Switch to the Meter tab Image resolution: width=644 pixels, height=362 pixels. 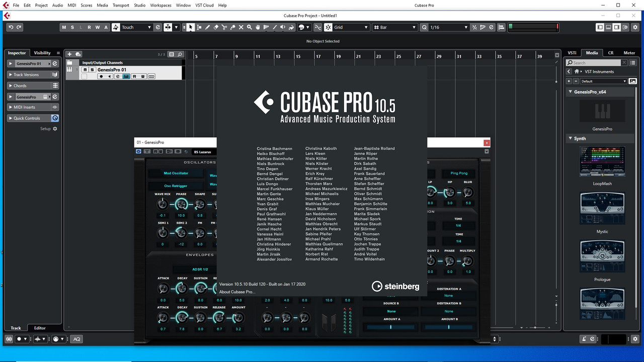click(x=629, y=53)
